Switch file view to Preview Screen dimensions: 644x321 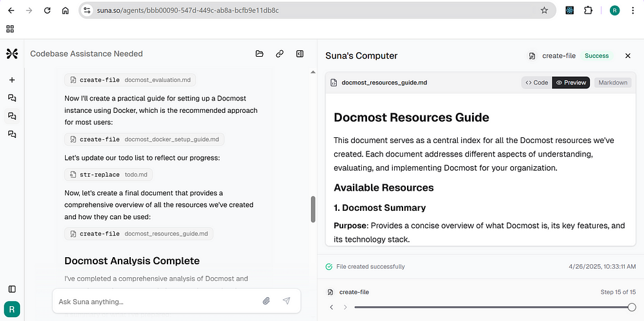coord(571,83)
